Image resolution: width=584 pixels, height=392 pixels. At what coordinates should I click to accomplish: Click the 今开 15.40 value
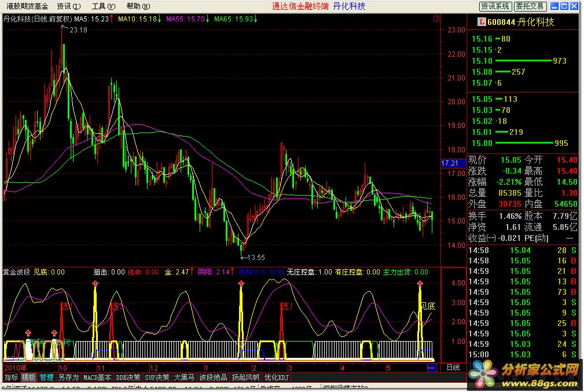point(567,160)
